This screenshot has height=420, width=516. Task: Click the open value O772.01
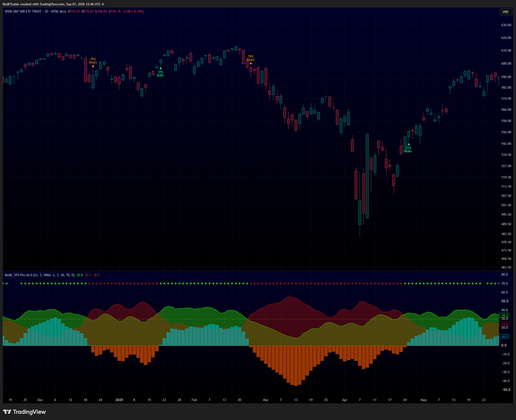(x=74, y=11)
